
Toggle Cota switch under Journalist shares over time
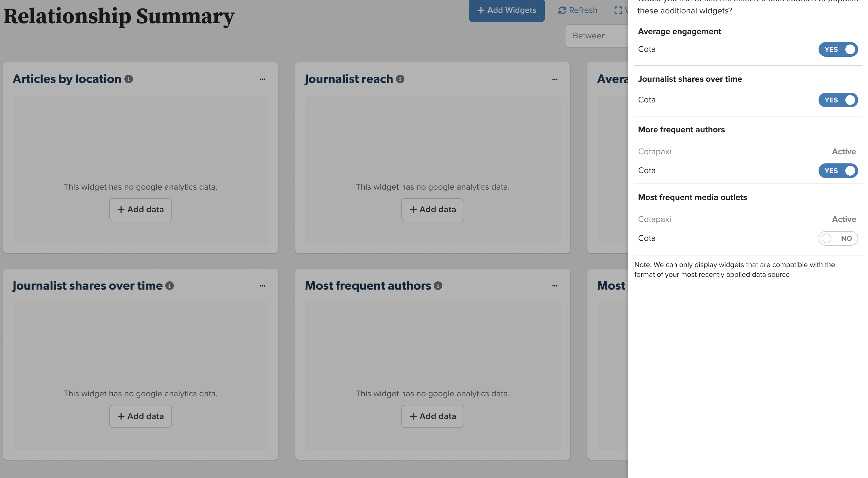click(838, 100)
